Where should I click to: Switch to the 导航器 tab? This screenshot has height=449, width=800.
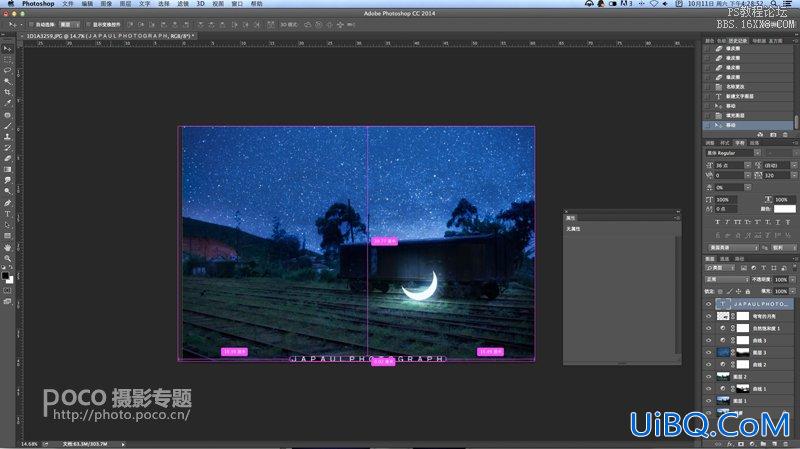[761, 41]
